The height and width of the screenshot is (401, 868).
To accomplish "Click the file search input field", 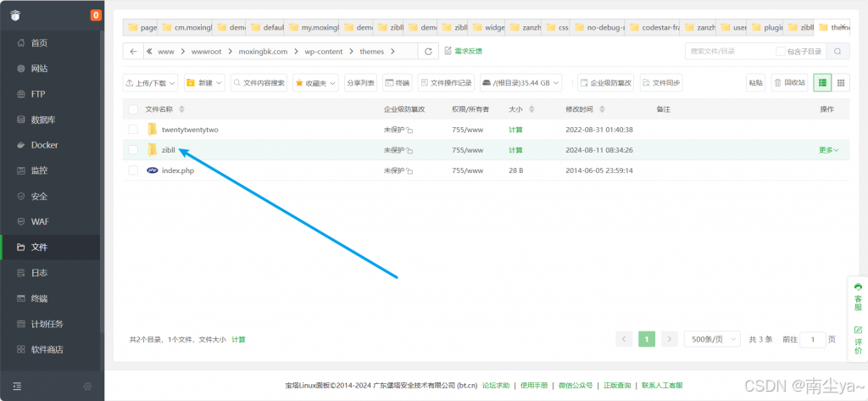I will pyautogui.click(x=729, y=52).
